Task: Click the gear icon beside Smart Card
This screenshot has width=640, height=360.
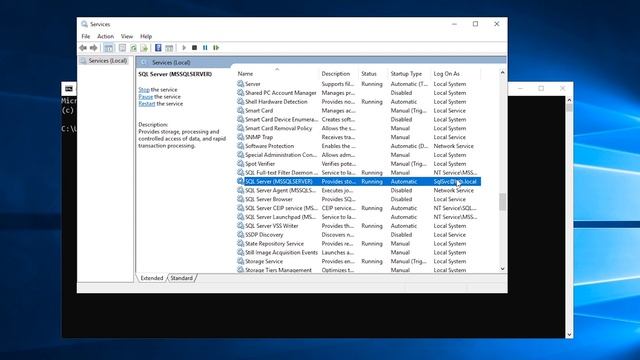Action: tap(240, 110)
